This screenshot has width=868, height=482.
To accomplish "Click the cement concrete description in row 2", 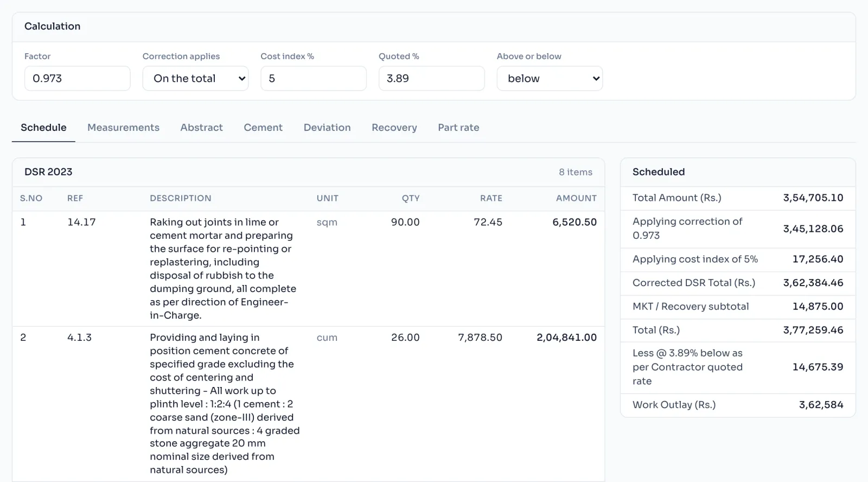I will coord(225,404).
